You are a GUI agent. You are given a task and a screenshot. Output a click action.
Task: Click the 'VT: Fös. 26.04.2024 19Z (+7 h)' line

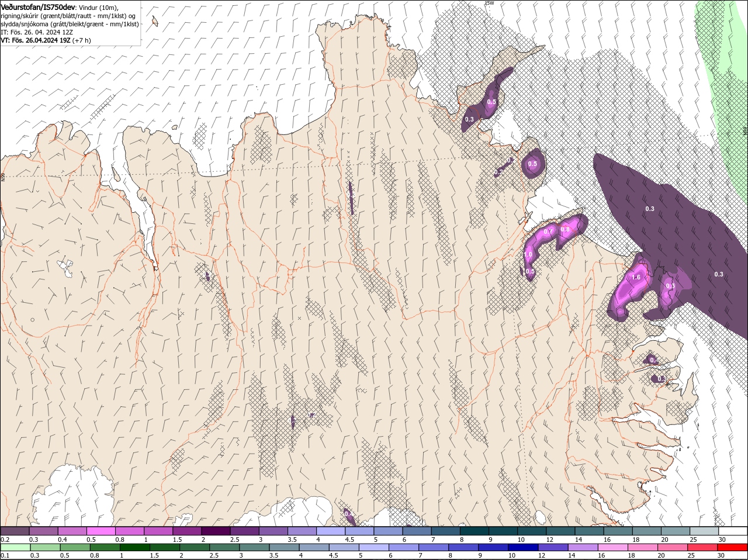pyautogui.click(x=46, y=40)
